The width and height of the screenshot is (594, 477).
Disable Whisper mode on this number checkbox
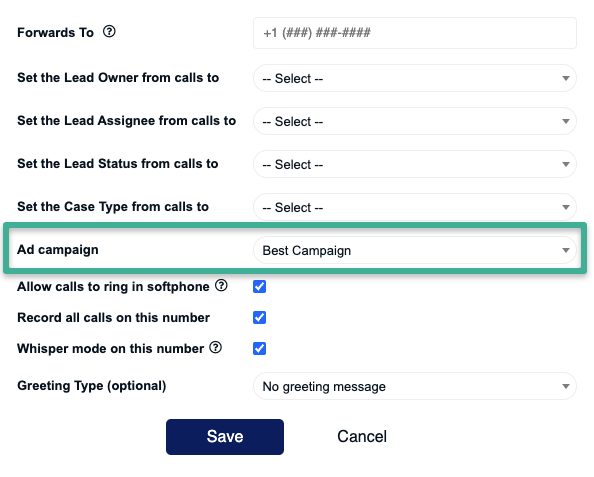coord(259,349)
